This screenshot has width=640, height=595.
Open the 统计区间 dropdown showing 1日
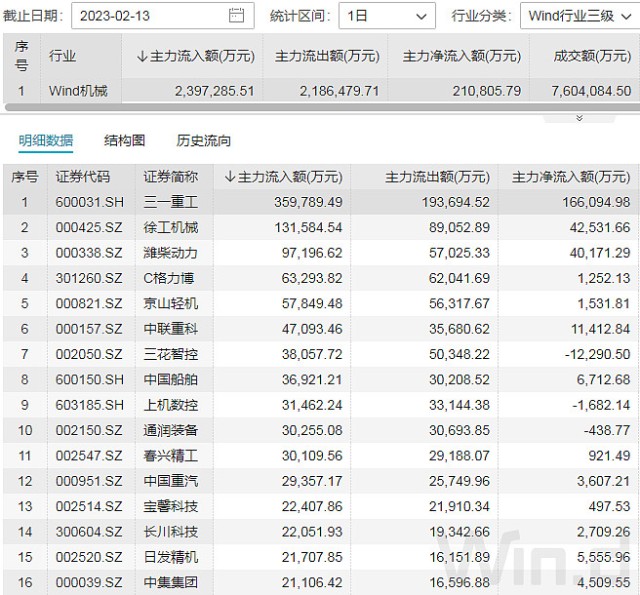click(387, 16)
